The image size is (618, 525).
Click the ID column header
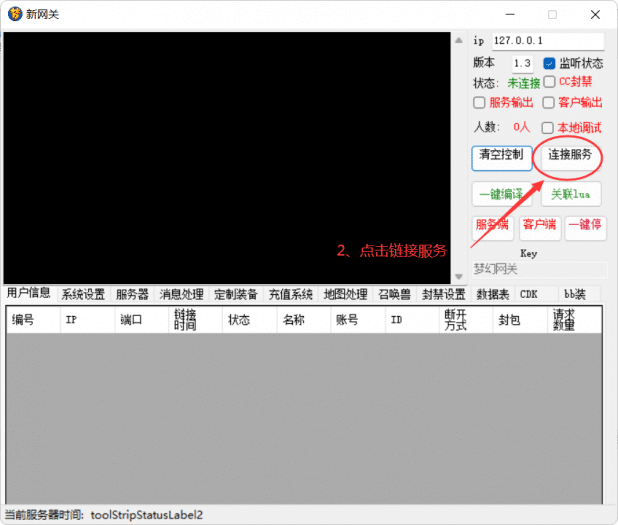[x=412, y=320]
